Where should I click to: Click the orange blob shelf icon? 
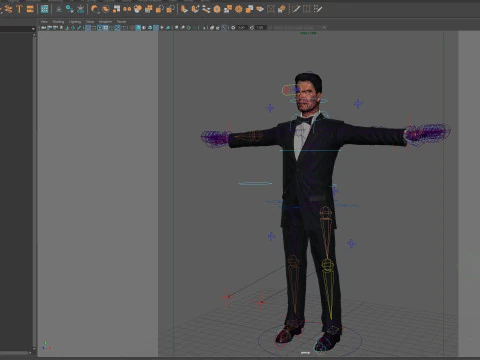(x=138, y=9)
